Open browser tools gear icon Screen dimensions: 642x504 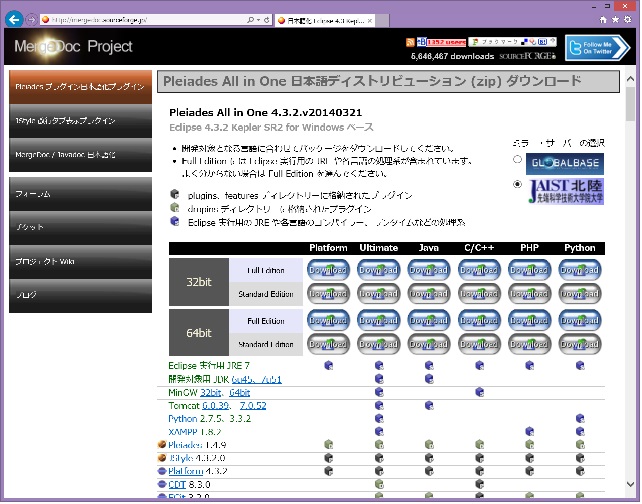click(628, 19)
